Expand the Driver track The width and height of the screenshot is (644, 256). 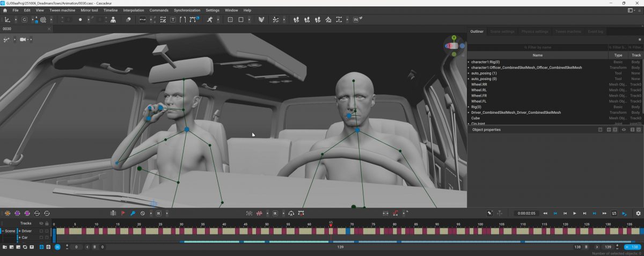coord(19,231)
